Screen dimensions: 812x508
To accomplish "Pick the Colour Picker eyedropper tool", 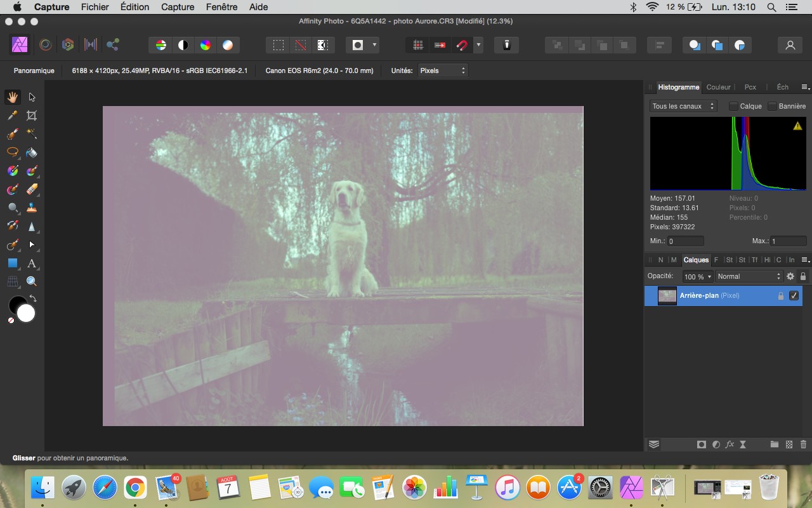I will click(x=12, y=116).
